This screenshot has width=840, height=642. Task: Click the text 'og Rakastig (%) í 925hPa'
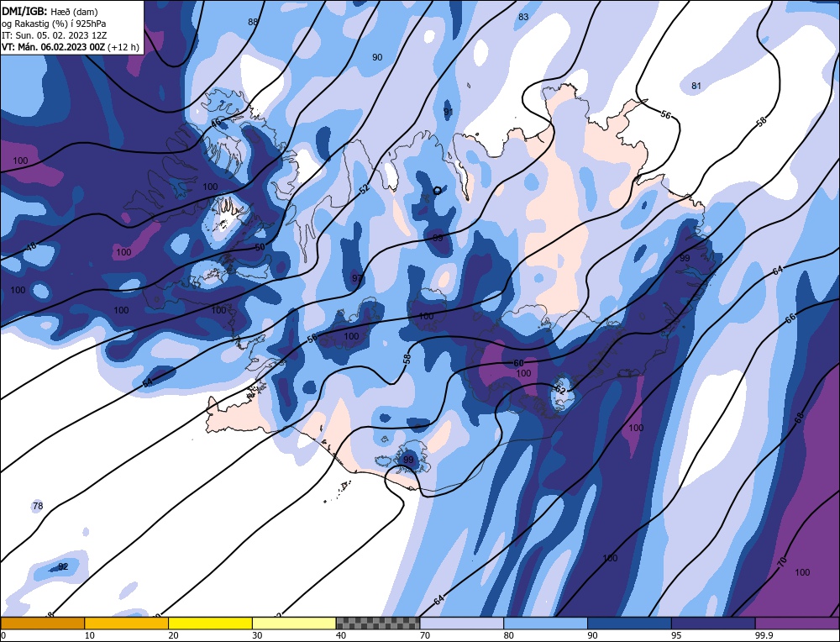click(54, 24)
